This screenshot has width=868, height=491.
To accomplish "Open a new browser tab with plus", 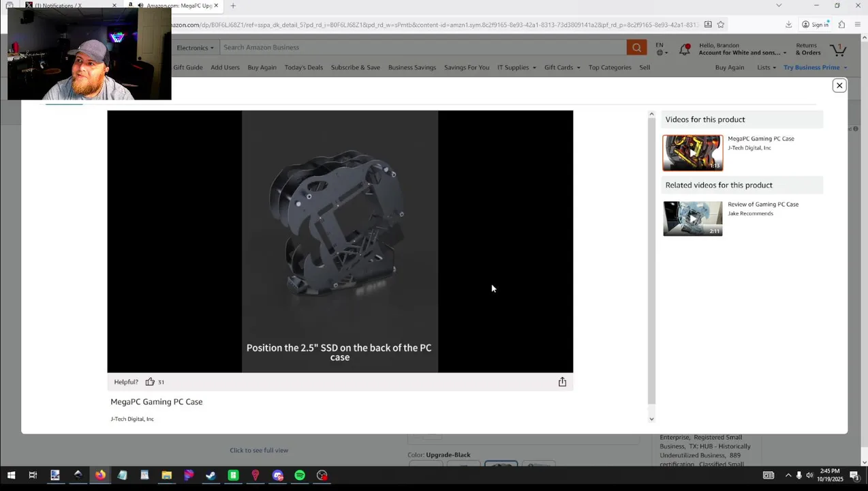I will pyautogui.click(x=233, y=5).
